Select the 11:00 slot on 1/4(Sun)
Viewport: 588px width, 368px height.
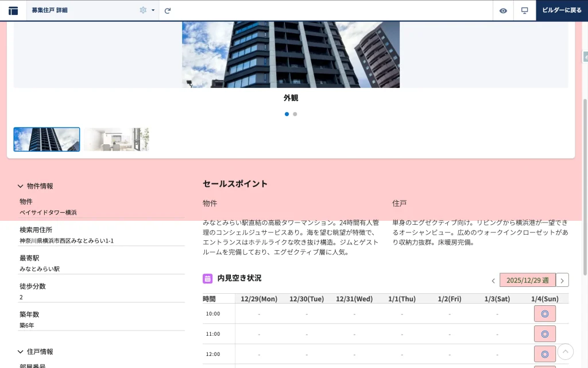coord(544,334)
